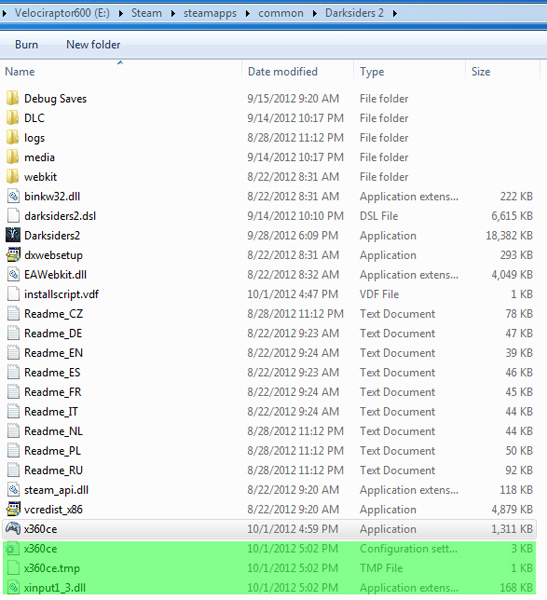Click the 18,382 KB size value

[509, 235]
